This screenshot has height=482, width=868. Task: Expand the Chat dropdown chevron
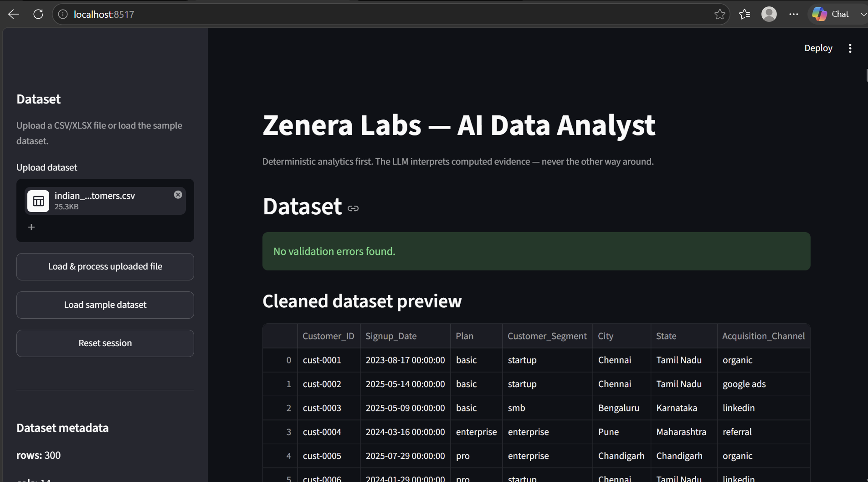(863, 14)
